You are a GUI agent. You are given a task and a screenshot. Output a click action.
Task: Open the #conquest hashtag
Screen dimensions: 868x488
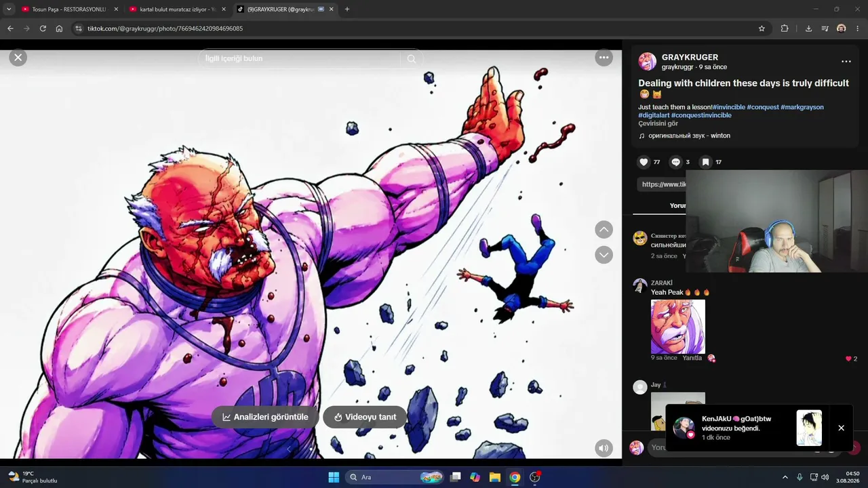tap(763, 107)
